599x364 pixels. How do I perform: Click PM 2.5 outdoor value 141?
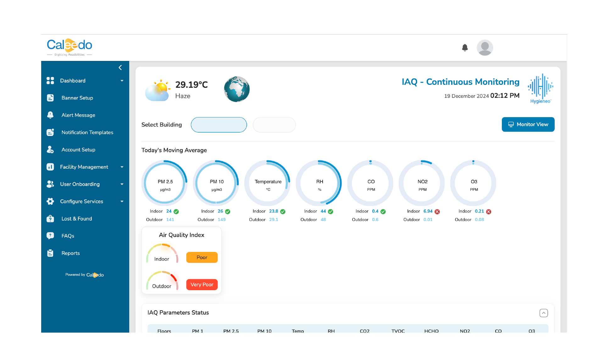tap(170, 220)
